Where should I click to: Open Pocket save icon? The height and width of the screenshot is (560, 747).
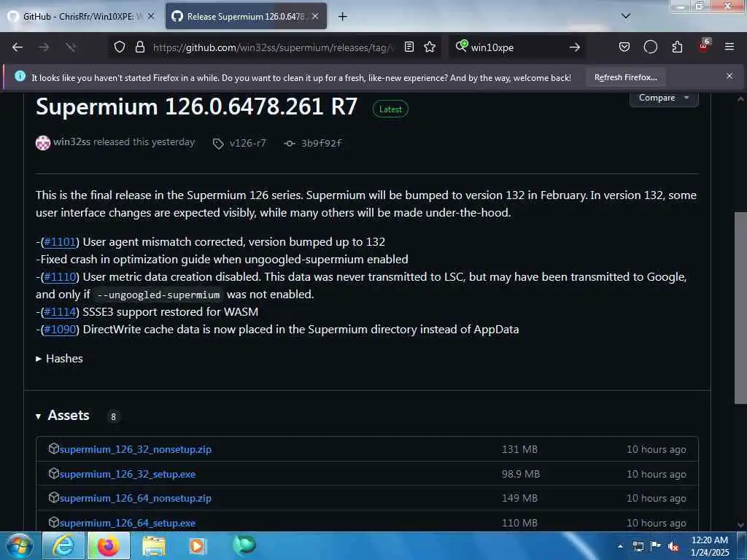click(624, 47)
